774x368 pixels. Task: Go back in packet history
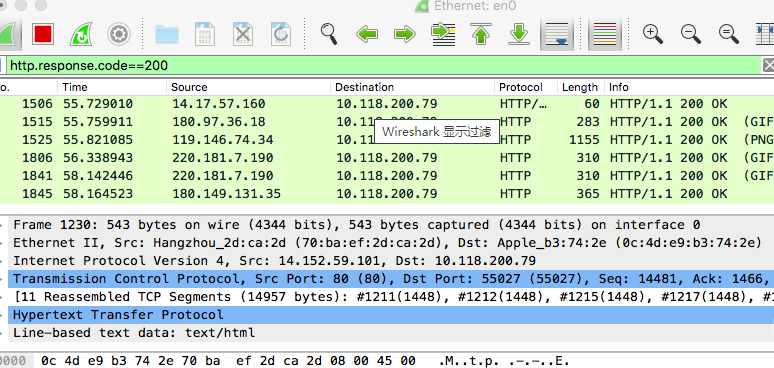pyautogui.click(x=367, y=35)
